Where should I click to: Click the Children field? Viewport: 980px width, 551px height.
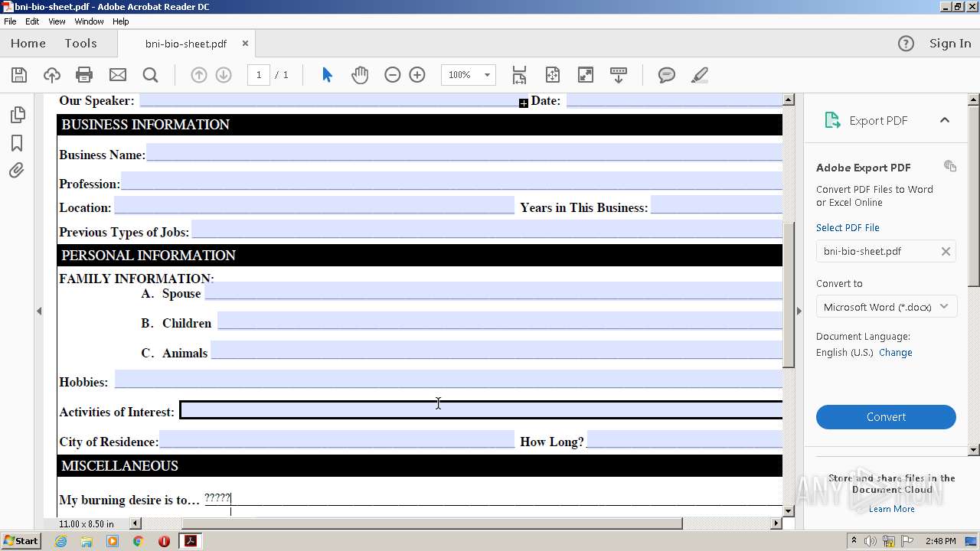(500, 320)
